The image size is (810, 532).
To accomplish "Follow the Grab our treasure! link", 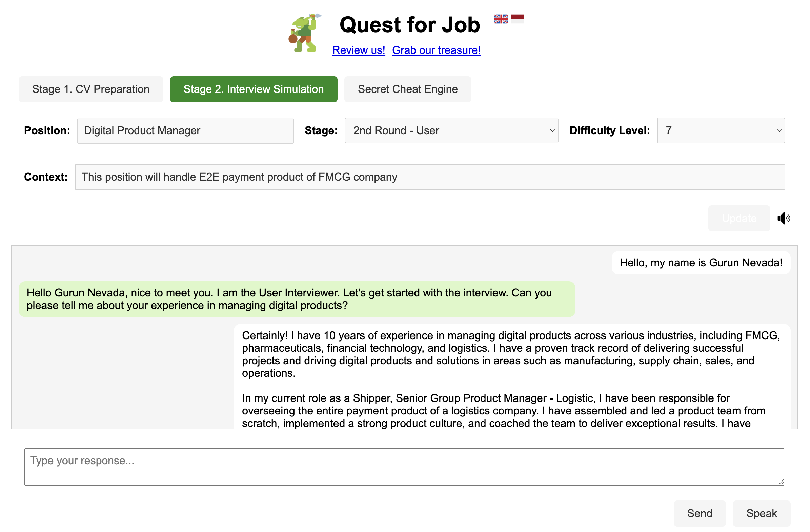I will 436,50.
